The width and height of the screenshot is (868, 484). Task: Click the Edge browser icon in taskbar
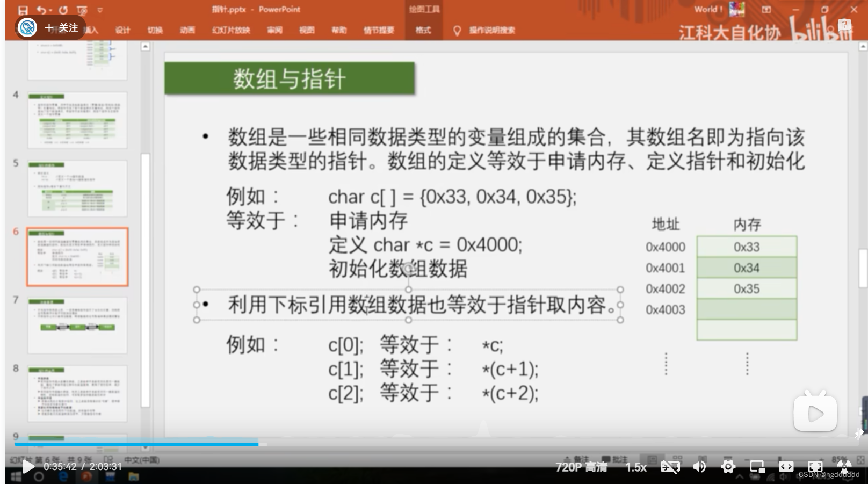pyautogui.click(x=63, y=477)
